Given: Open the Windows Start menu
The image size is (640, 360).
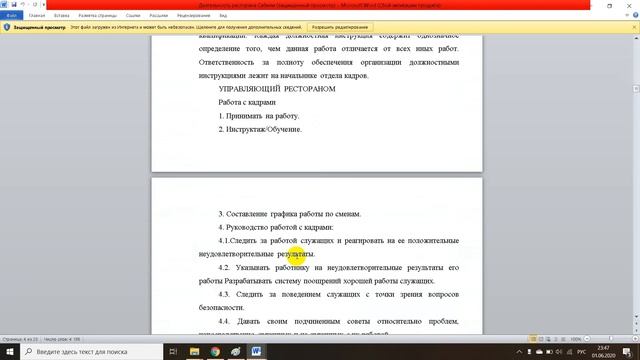Looking at the screenshot, I should pyautogui.click(x=10, y=351).
